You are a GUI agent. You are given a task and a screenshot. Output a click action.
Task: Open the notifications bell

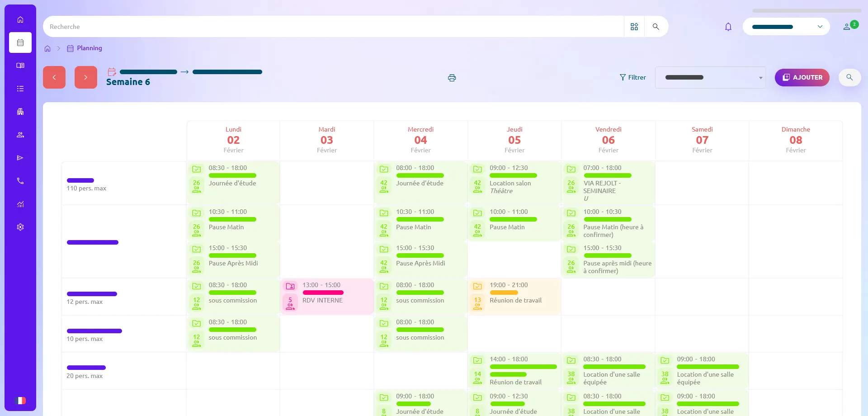(x=728, y=27)
